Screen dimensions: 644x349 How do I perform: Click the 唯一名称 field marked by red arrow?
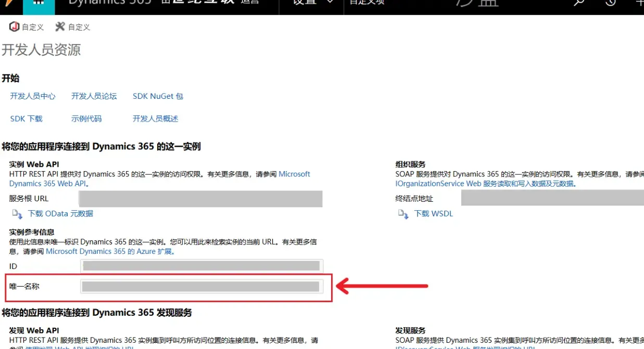(199, 286)
